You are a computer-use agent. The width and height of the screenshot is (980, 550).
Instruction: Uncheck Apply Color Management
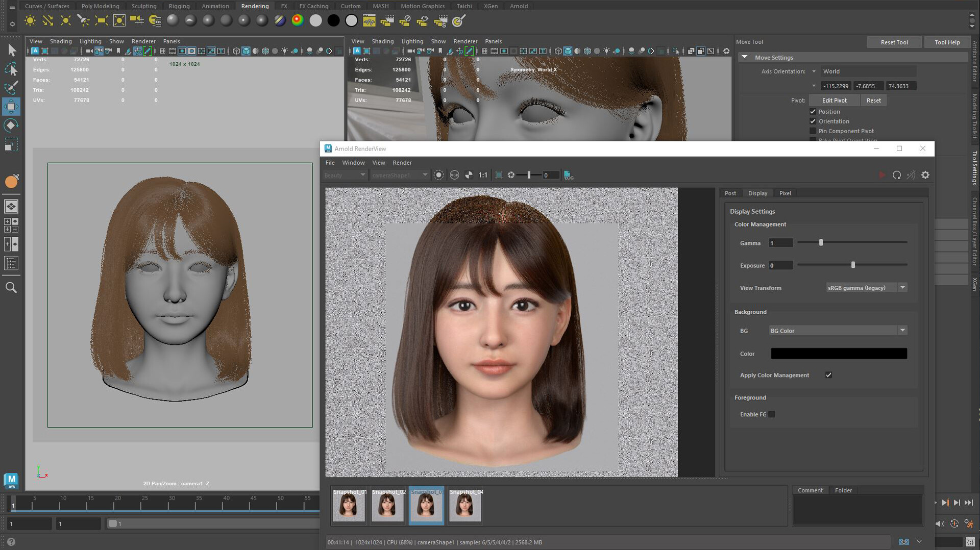pyautogui.click(x=828, y=375)
